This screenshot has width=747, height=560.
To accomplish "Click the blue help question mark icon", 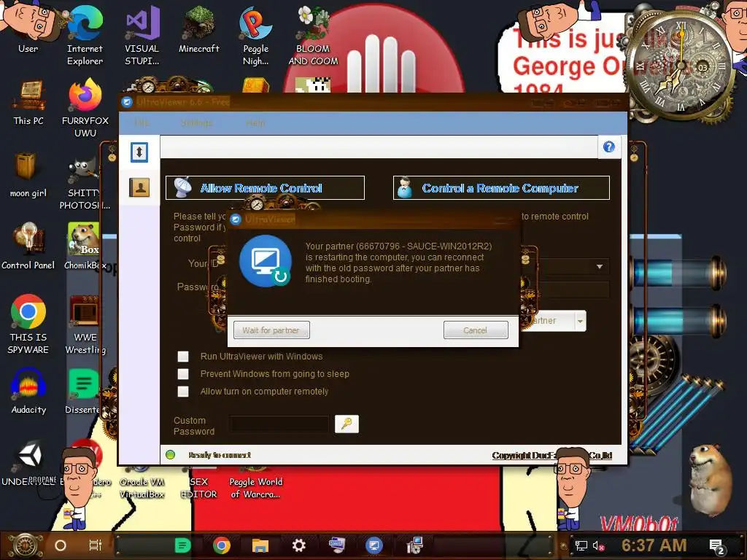I will click(x=609, y=147).
